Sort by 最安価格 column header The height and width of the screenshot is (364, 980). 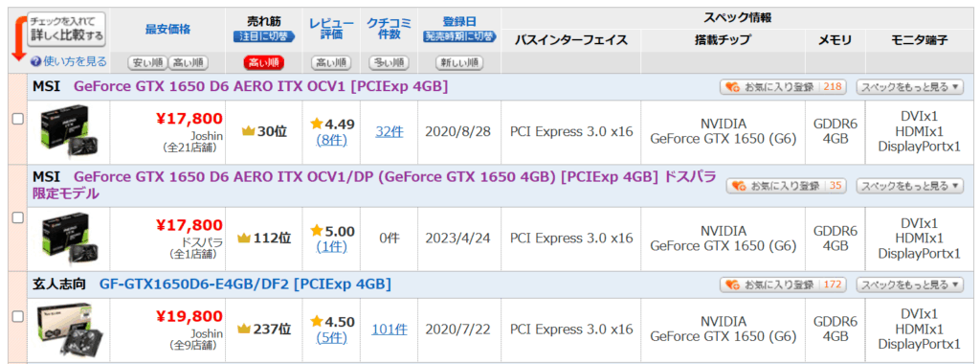coord(168,29)
